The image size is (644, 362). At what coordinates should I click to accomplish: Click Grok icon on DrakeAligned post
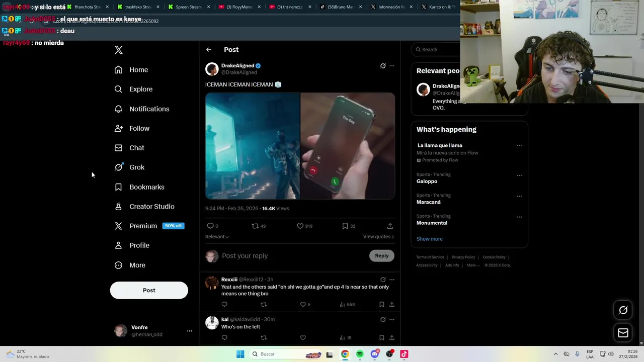383,66
